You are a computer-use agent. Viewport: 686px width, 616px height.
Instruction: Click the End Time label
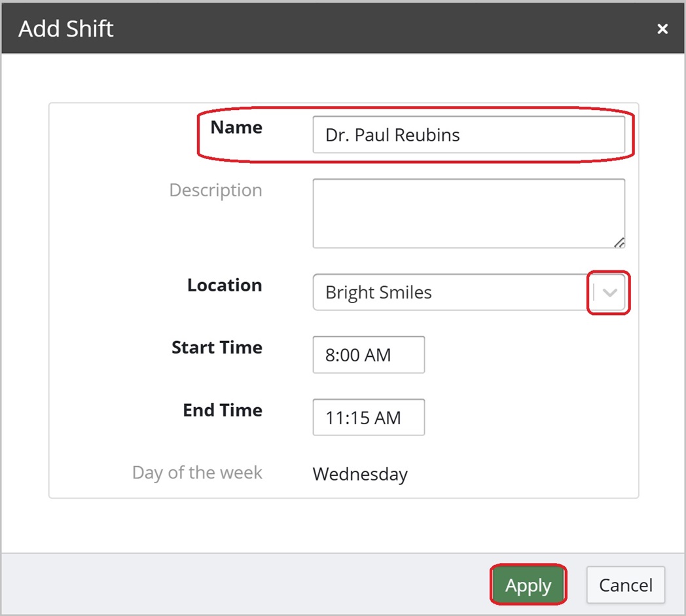pos(223,410)
